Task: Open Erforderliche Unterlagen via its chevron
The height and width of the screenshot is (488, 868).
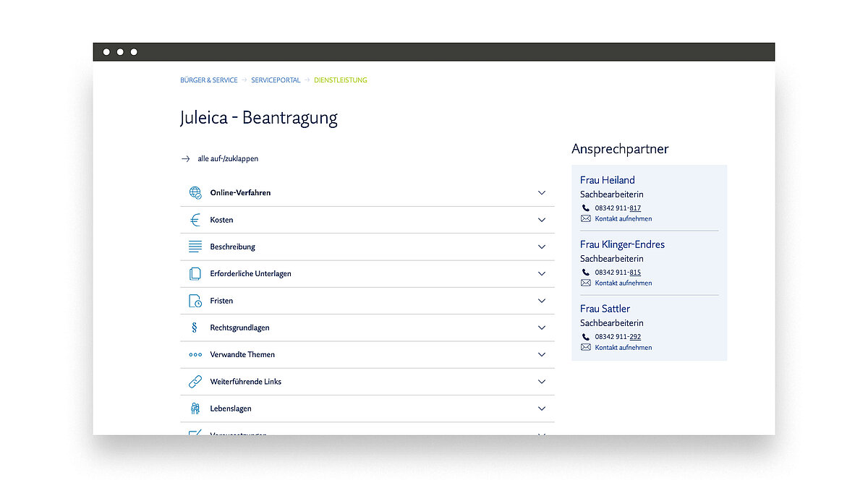Action: point(542,274)
